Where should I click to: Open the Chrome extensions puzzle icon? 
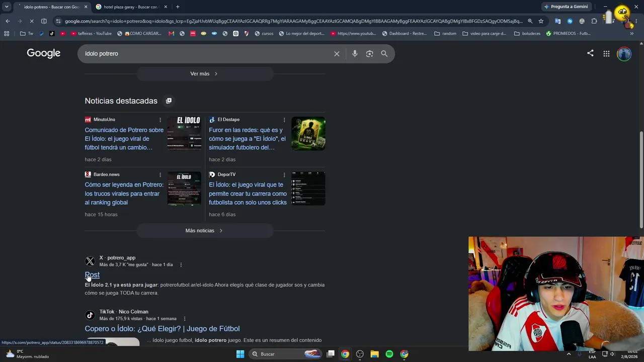pos(594,21)
